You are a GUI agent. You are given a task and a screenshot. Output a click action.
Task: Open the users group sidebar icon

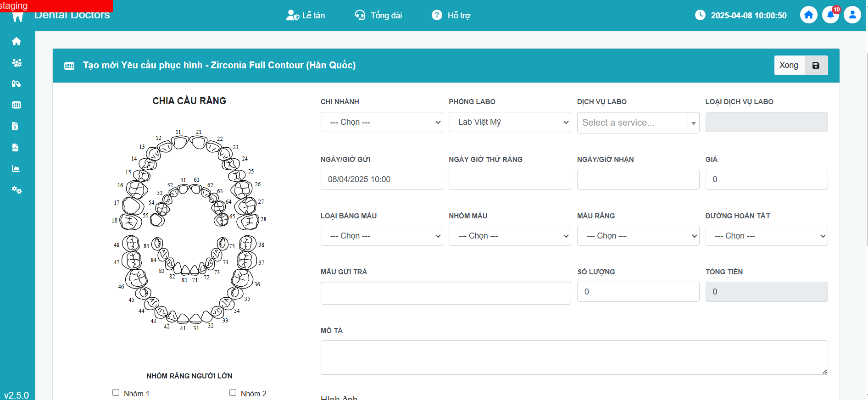17,63
